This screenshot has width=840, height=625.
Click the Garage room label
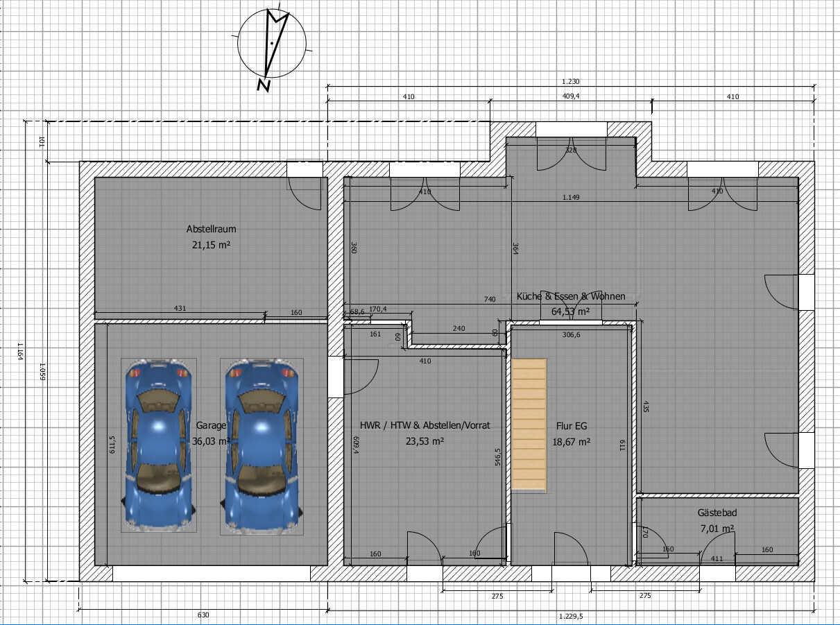tap(212, 426)
